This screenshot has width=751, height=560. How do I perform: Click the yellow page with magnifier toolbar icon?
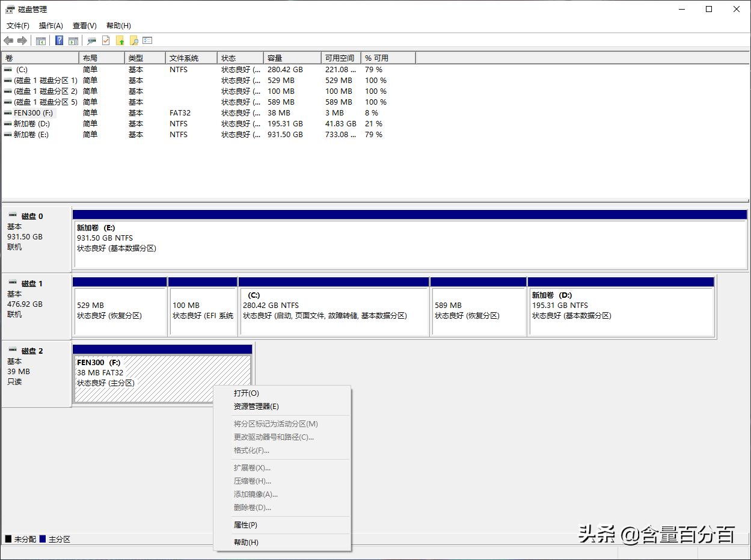134,40
